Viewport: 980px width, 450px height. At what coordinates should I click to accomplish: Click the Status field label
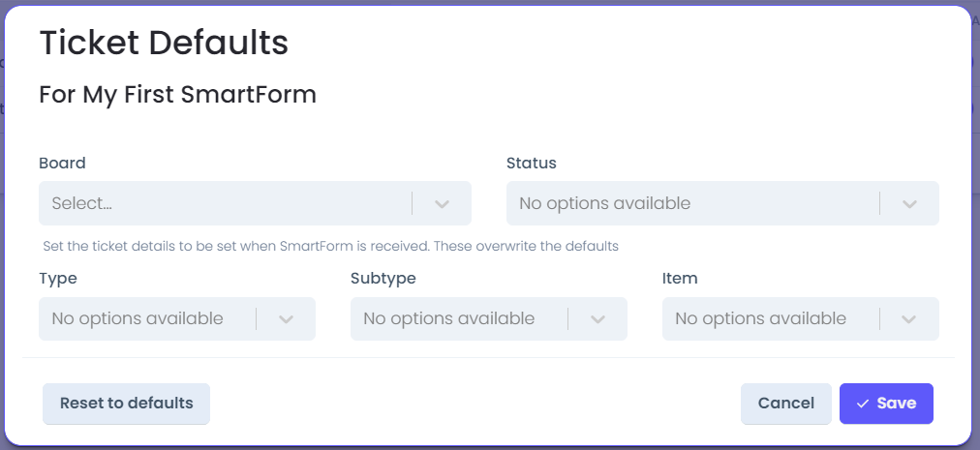tap(532, 164)
